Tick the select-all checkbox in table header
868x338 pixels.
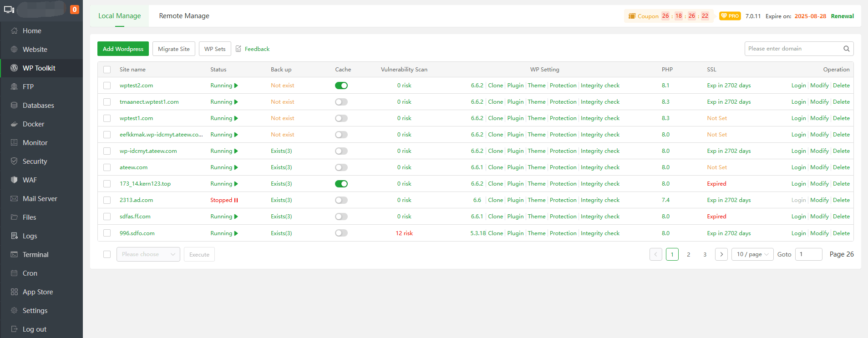click(107, 70)
